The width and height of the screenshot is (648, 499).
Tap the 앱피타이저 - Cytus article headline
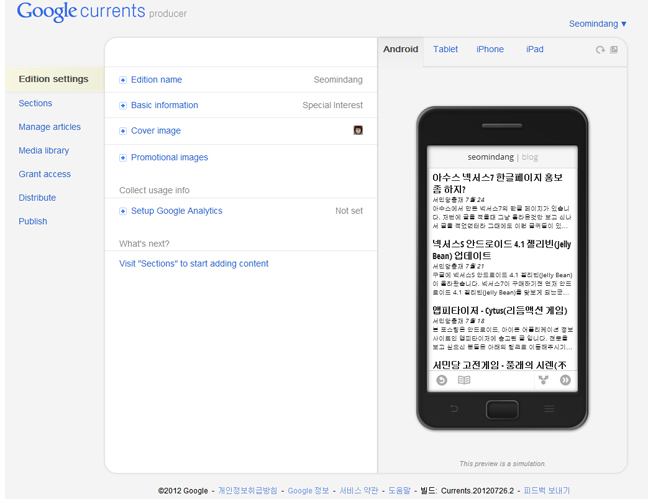[x=500, y=310]
